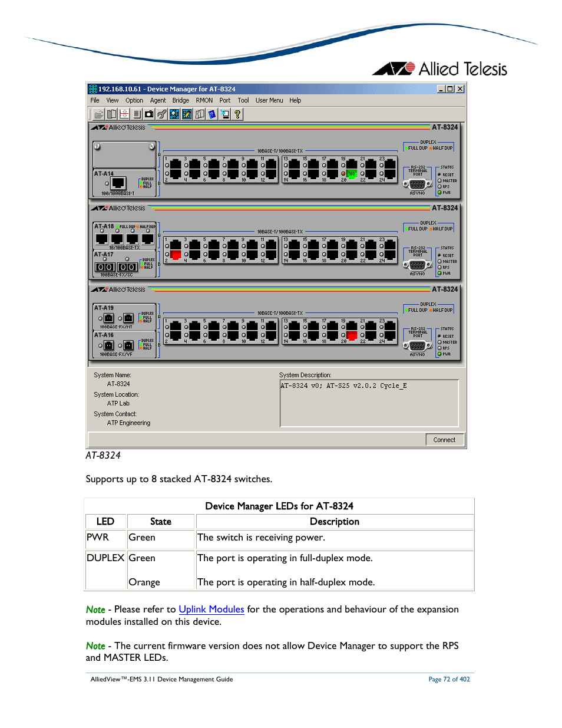The width and height of the screenshot is (562, 728).
Task: Open the View menu
Action: point(113,101)
